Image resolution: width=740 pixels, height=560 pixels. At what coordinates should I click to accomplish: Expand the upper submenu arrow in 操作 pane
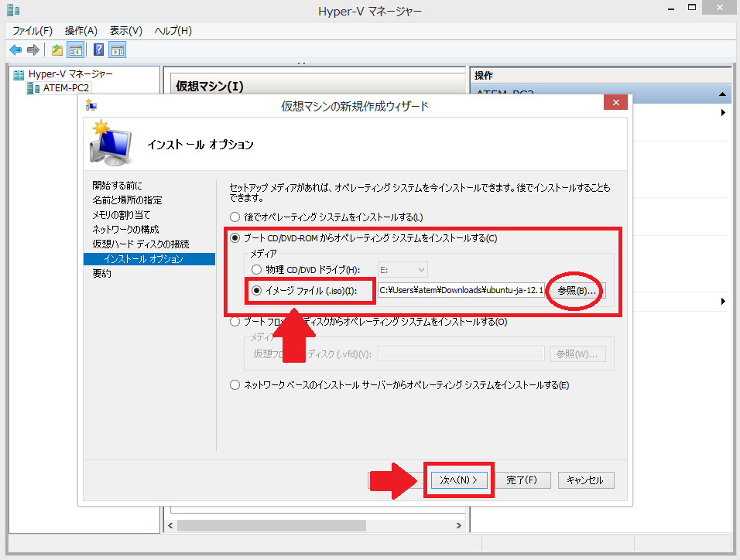pyautogui.click(x=722, y=113)
